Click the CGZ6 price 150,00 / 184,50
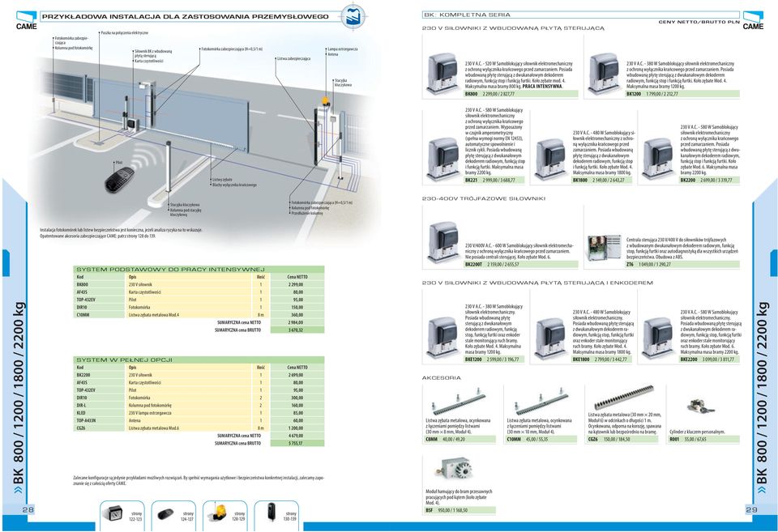The height and width of the screenshot is (532, 778). 616,439
